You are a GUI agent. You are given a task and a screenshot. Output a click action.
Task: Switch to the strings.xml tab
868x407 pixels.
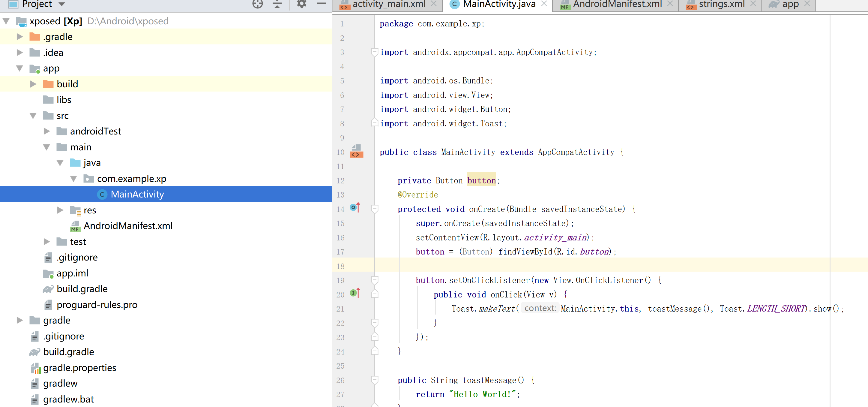(x=721, y=5)
